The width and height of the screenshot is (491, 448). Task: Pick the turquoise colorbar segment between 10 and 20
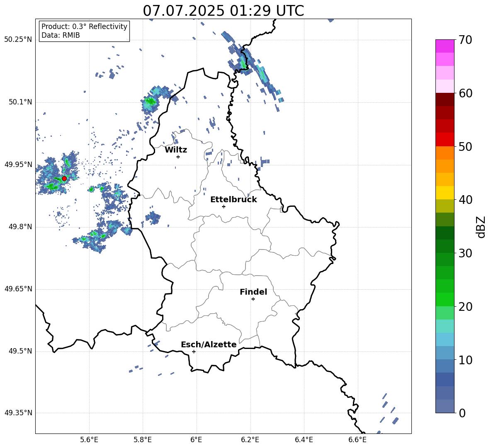point(445,326)
